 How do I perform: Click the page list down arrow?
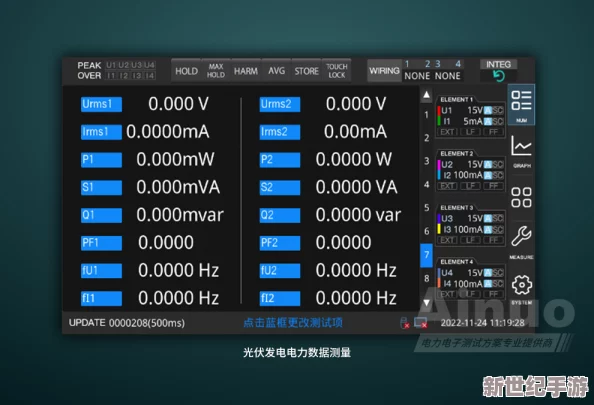coord(427,303)
